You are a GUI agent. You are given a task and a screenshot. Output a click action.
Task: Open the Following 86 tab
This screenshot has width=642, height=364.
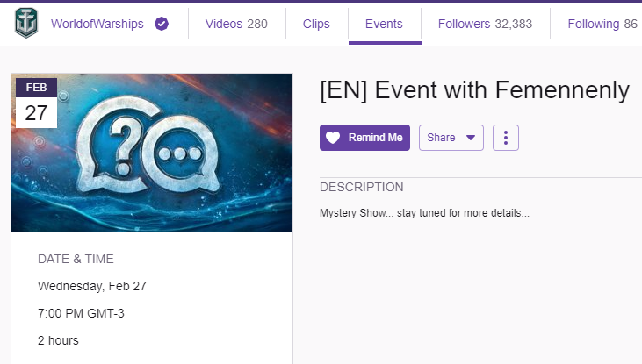(602, 24)
